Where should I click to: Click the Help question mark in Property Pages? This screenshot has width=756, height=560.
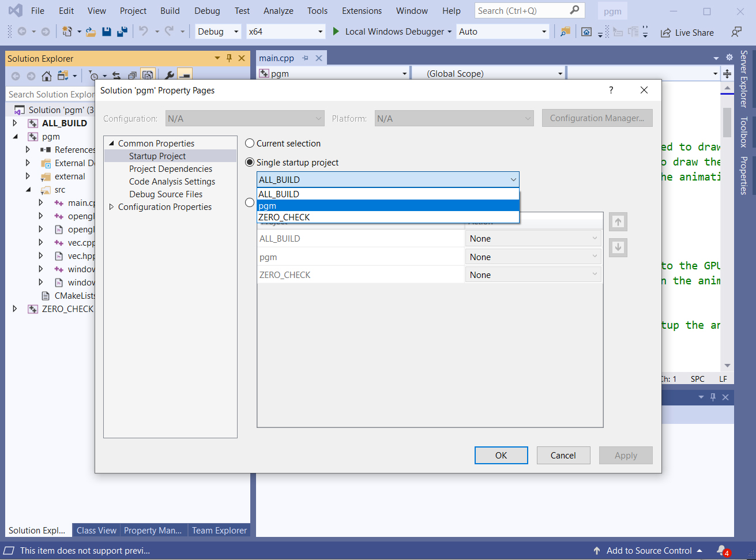[611, 90]
